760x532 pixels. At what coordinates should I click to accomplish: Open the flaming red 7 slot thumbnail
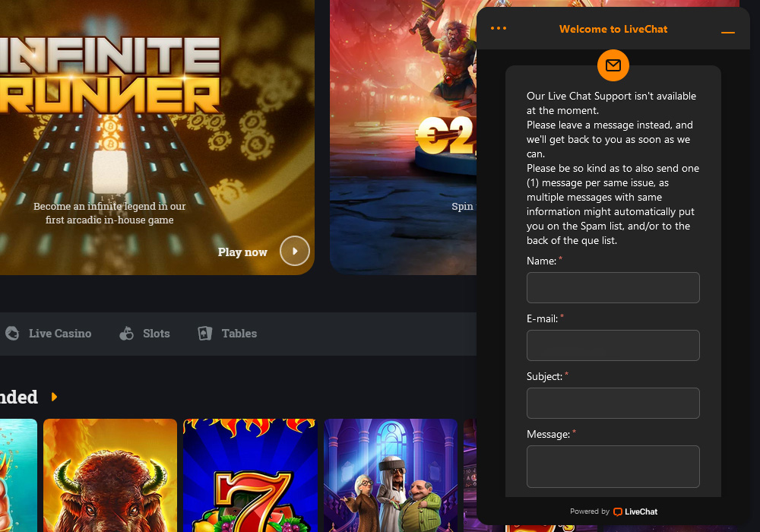tap(250, 475)
